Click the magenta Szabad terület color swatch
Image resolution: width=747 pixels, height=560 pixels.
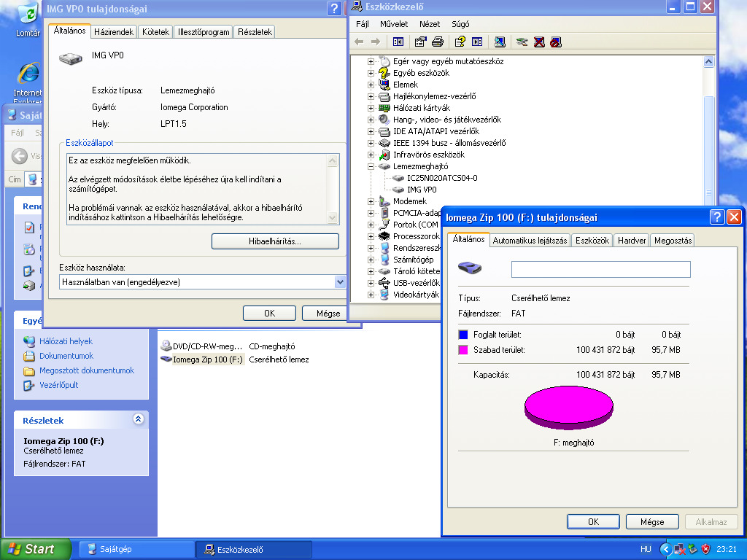462,350
